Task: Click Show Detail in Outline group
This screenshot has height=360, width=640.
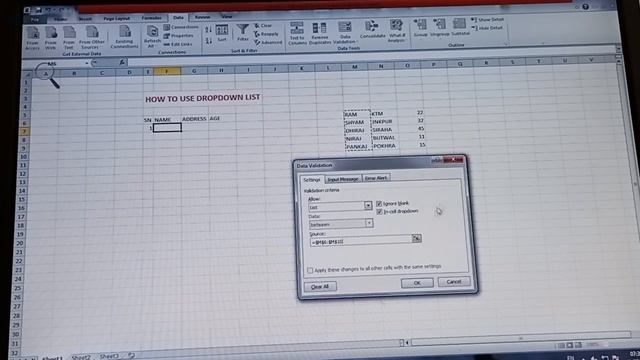Action: pos(488,20)
